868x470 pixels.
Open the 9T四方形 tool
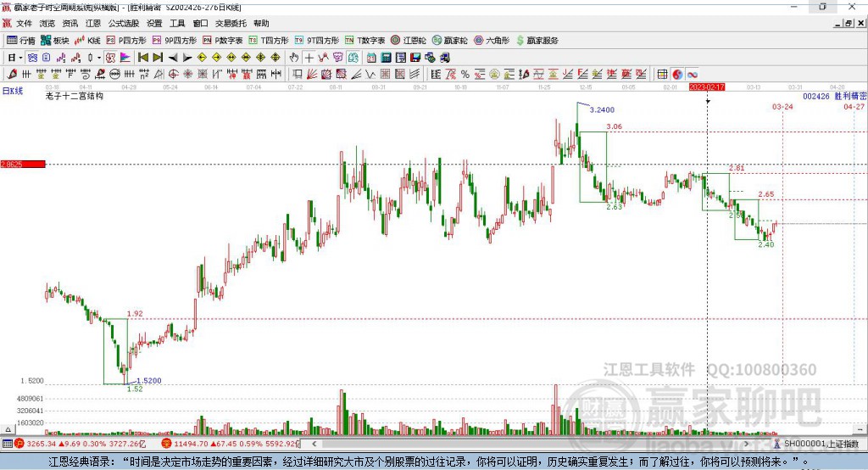(317, 41)
